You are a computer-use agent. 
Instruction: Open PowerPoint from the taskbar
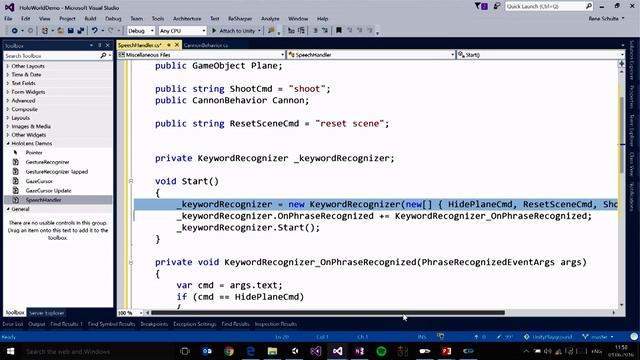(446, 351)
